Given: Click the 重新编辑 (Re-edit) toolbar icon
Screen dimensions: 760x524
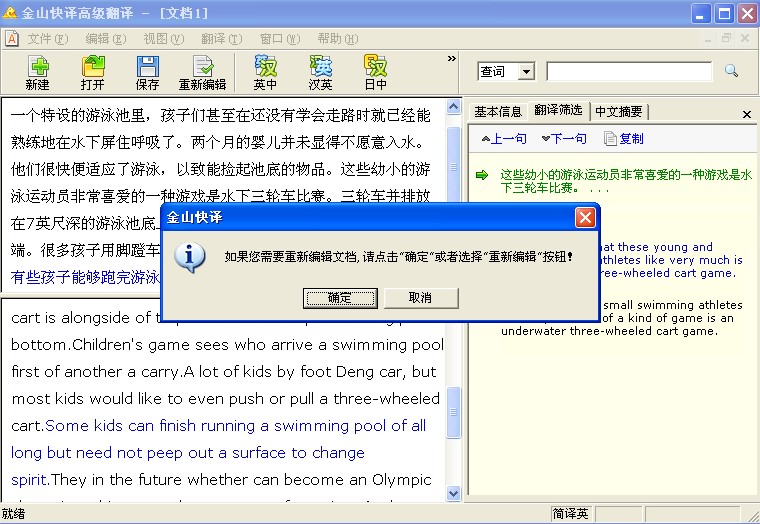Looking at the screenshot, I should click(203, 73).
